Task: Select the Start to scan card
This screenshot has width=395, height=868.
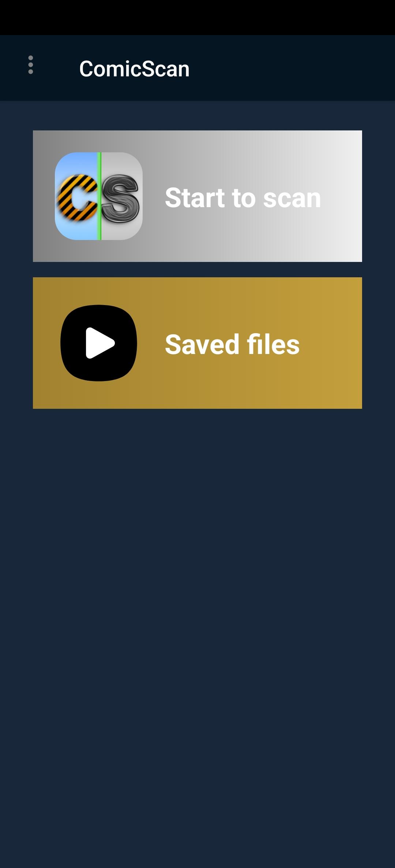Action: (x=197, y=196)
